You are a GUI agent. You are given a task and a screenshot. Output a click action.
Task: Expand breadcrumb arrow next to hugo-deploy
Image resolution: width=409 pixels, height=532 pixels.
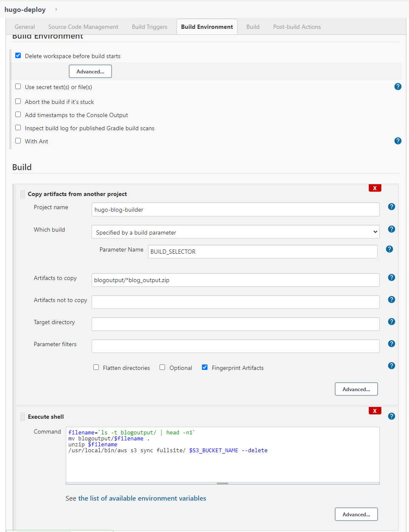click(x=56, y=9)
